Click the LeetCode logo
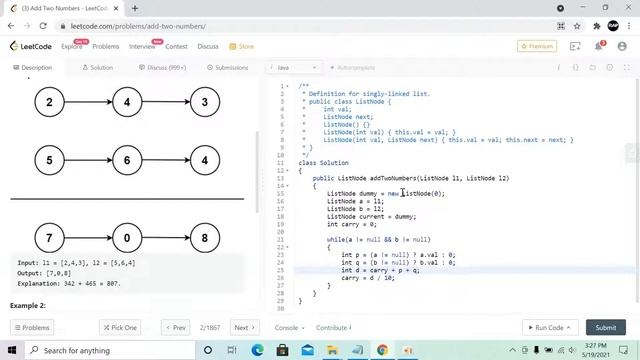Screen dimensions: 640x360 31,46
